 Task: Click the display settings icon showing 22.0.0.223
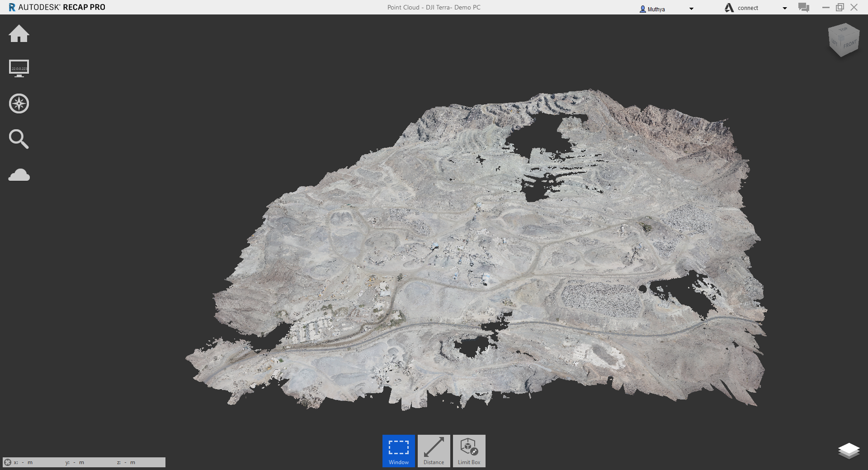pos(19,68)
